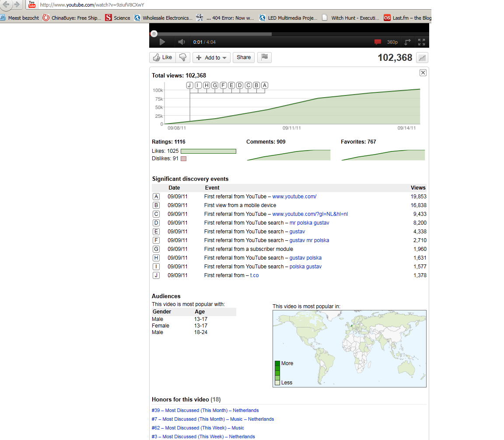Open the Add to dropdown

tap(211, 58)
